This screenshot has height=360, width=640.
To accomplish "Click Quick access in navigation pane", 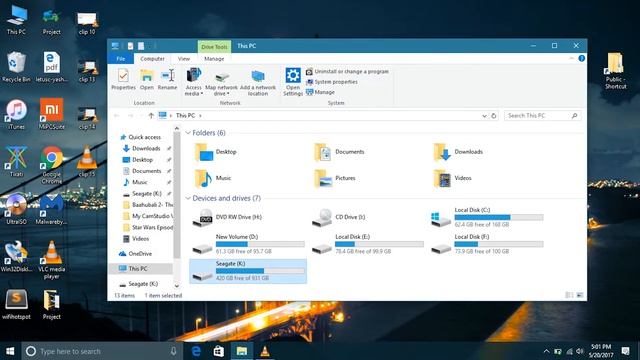I will 140,137.
